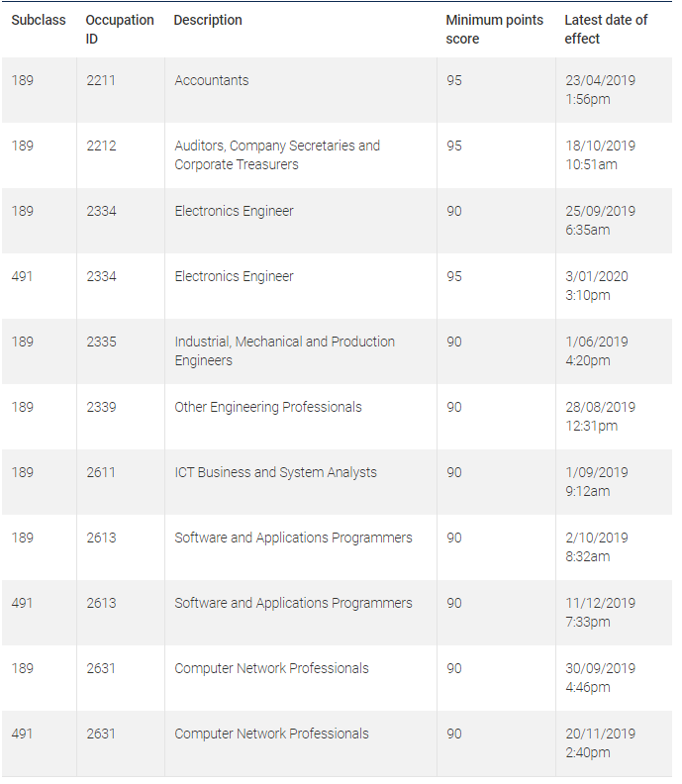Screen dimensions: 682x784
Task: Click the 11/12/2019 7:33pm date cell
Action: [x=600, y=612]
